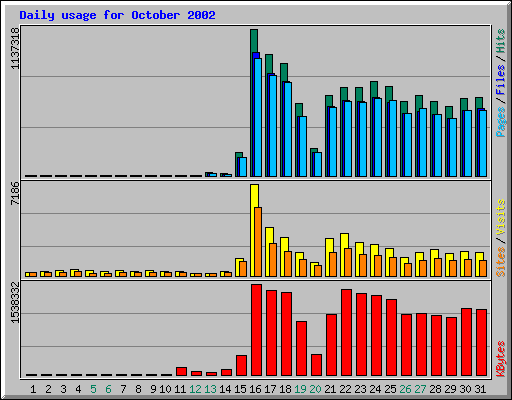Click day label "22" on the x-axis
512x400 pixels.
pyautogui.click(x=345, y=389)
